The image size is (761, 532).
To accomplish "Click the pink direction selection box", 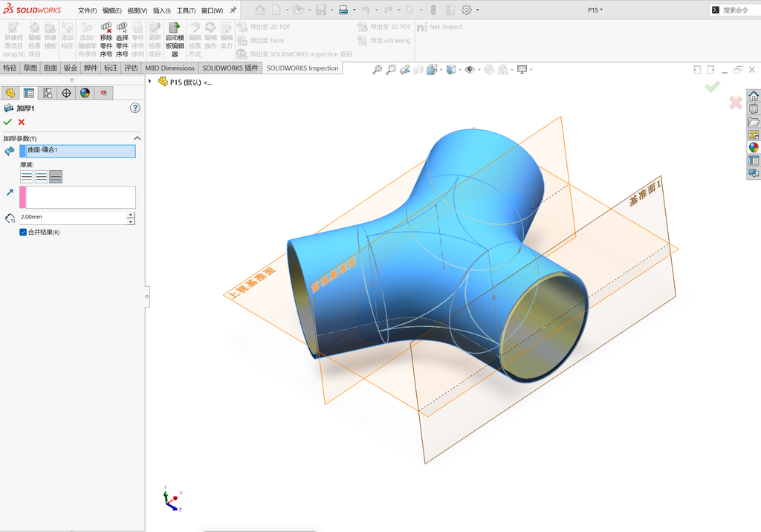I will [x=77, y=197].
